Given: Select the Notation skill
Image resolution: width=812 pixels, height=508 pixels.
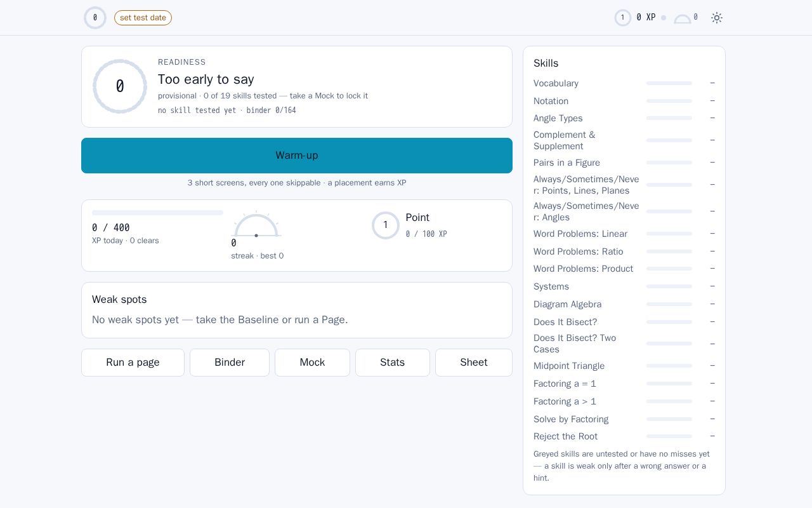Looking at the screenshot, I should click(x=624, y=101).
